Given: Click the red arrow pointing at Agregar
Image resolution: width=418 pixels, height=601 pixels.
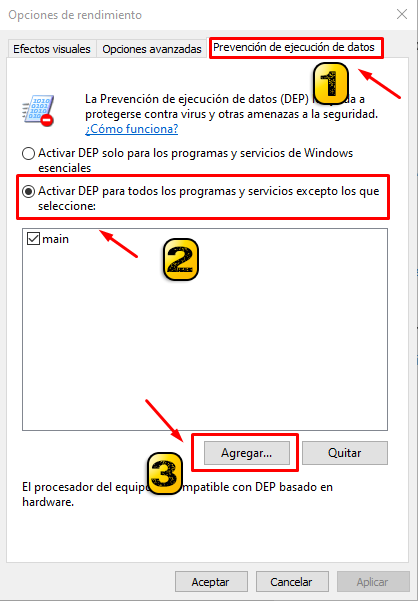Looking at the screenshot, I should [164, 420].
